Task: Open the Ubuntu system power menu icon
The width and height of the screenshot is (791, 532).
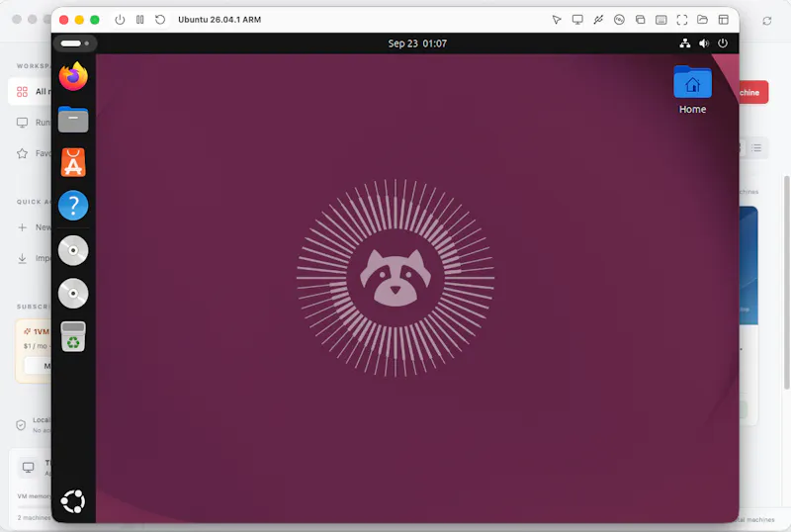Action: click(x=723, y=44)
